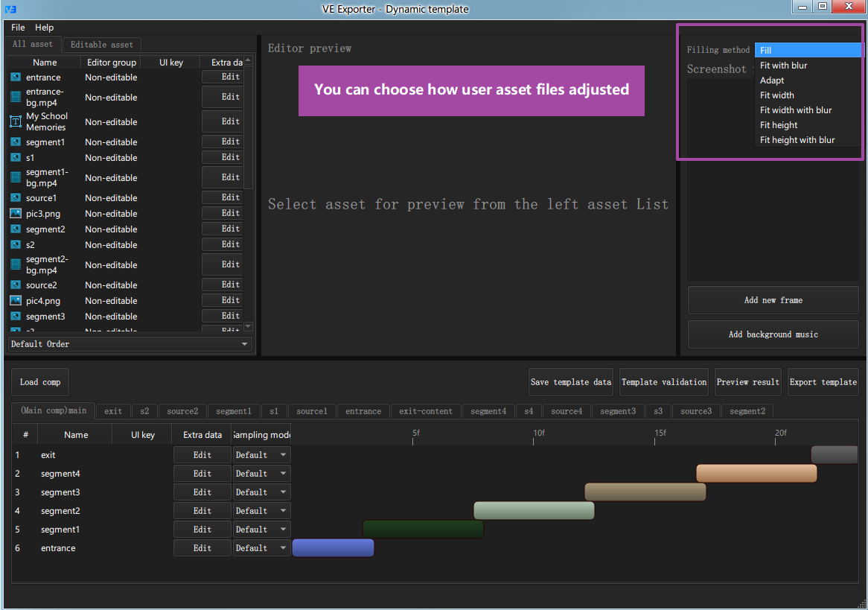Click the pic3.png image icon
This screenshot has width=868, height=610.
click(16, 213)
